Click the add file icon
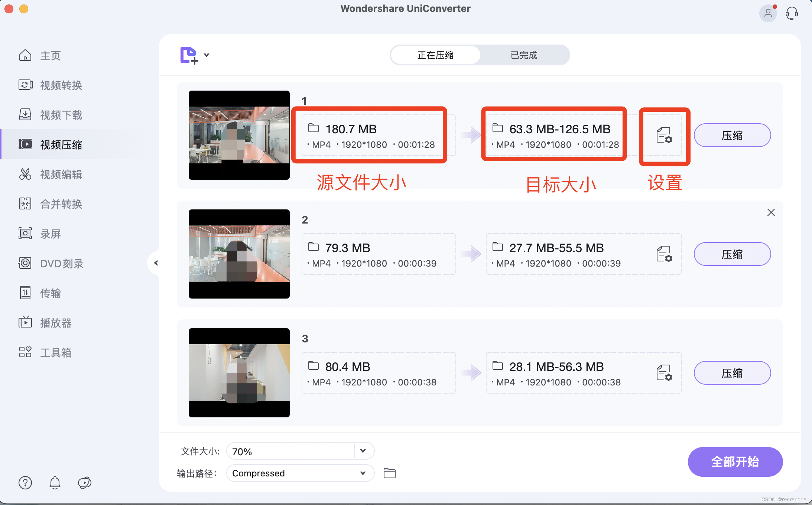 pos(189,55)
